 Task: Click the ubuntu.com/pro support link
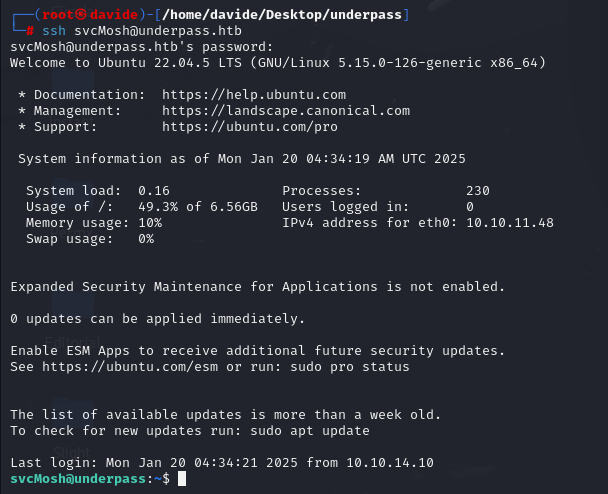pos(250,127)
